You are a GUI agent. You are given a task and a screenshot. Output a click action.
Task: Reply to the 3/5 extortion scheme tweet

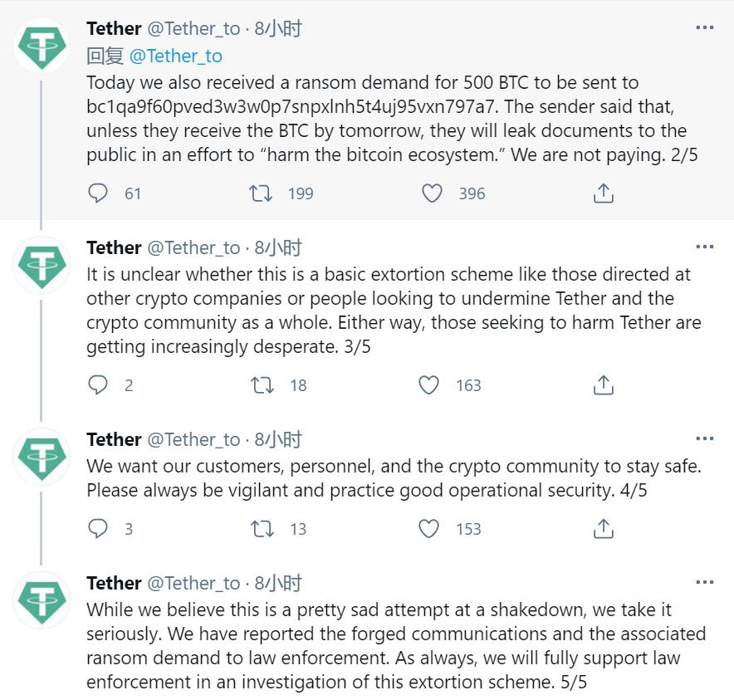coord(98,385)
